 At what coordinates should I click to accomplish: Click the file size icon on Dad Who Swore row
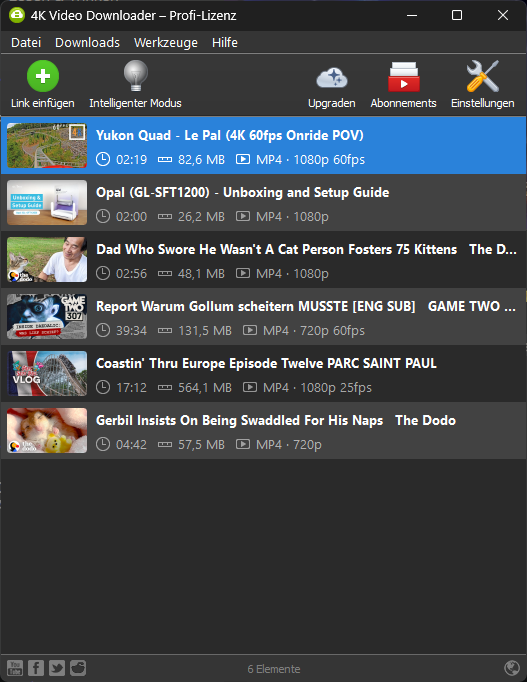pos(165,274)
